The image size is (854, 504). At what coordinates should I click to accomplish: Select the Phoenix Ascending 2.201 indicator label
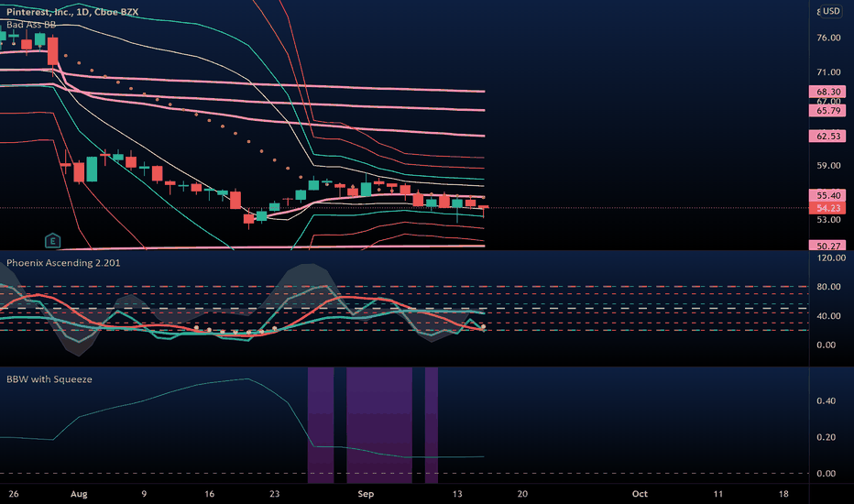(63, 263)
